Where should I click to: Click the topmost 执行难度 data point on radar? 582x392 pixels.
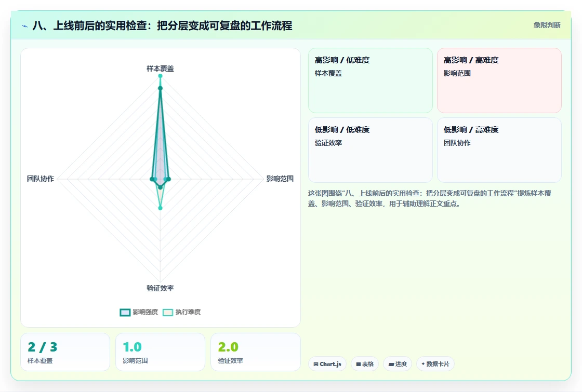tap(161, 76)
